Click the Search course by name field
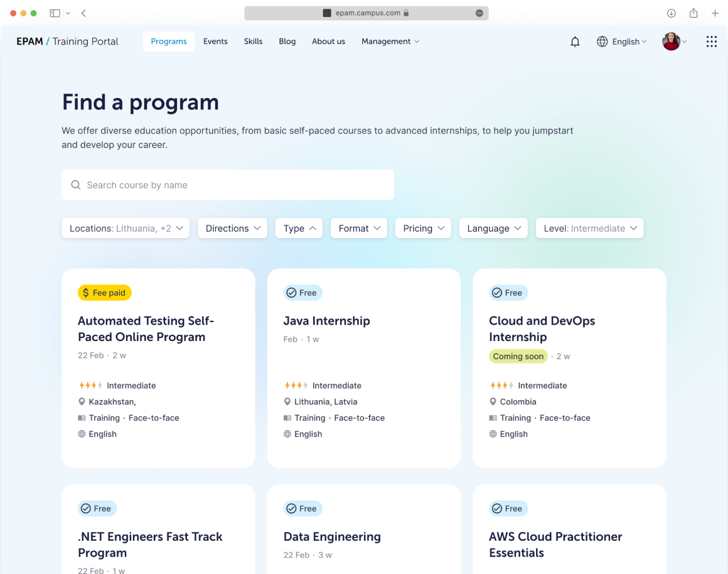This screenshot has width=728, height=574. pyautogui.click(x=228, y=185)
